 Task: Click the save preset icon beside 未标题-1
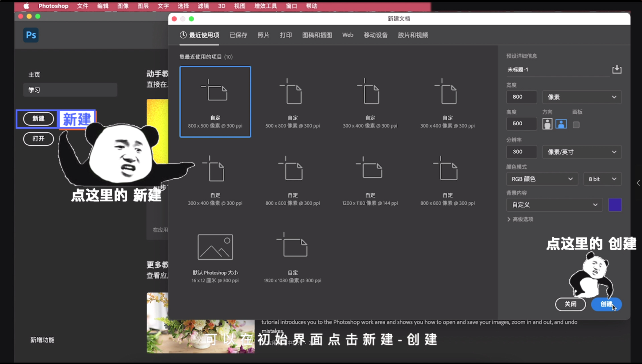pyautogui.click(x=617, y=69)
